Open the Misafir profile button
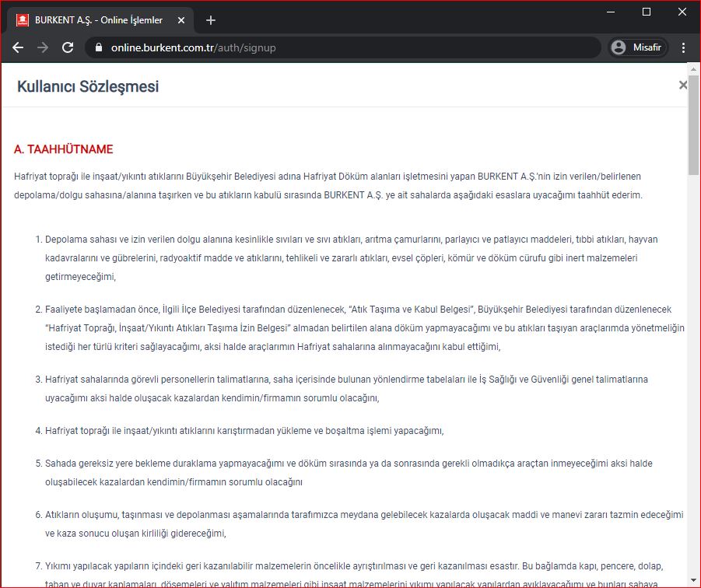The height and width of the screenshot is (588, 701). pos(636,47)
